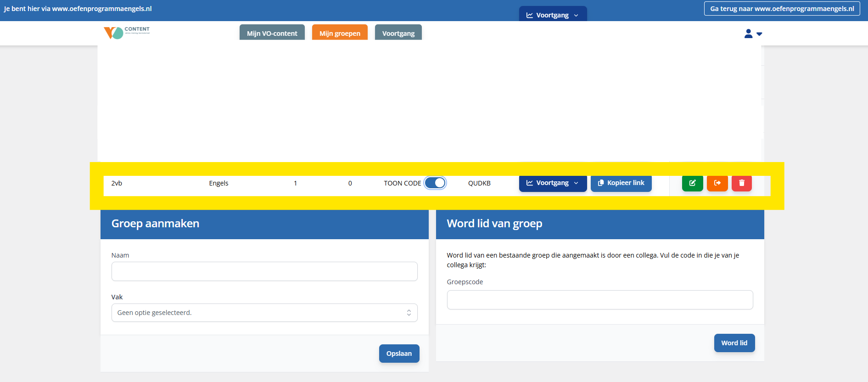Click the green edit group icon
This screenshot has width=868, height=382.
pyautogui.click(x=692, y=183)
